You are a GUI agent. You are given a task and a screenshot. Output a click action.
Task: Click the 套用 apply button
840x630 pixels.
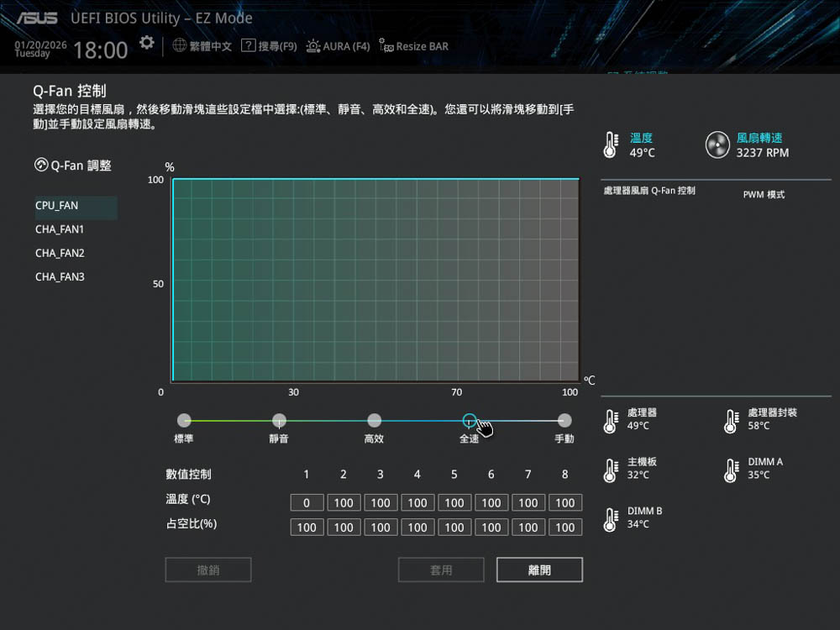(441, 570)
